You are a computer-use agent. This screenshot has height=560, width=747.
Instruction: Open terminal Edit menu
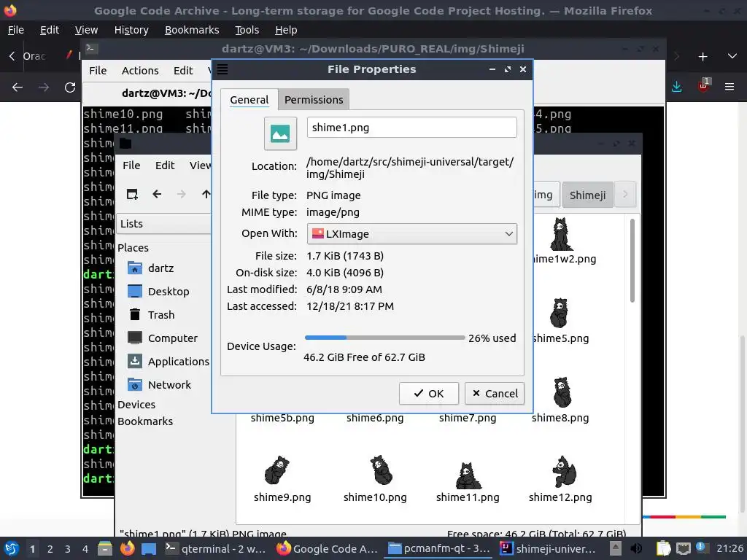183,71
